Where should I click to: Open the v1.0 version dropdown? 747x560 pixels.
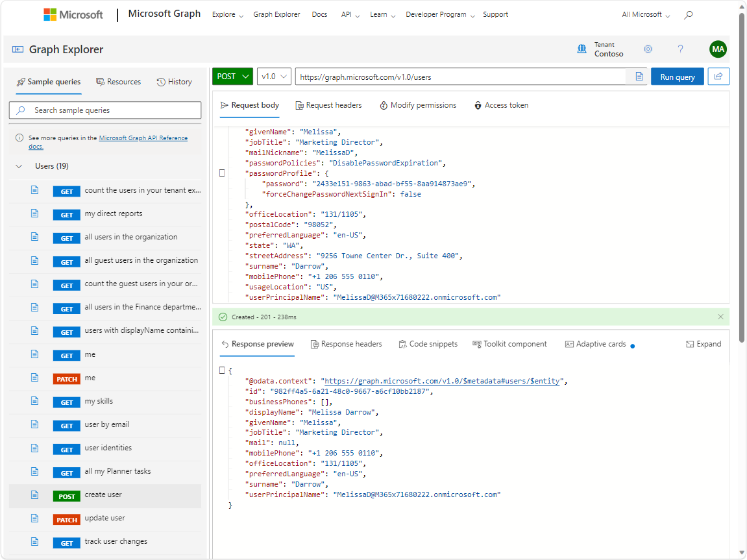click(x=274, y=76)
